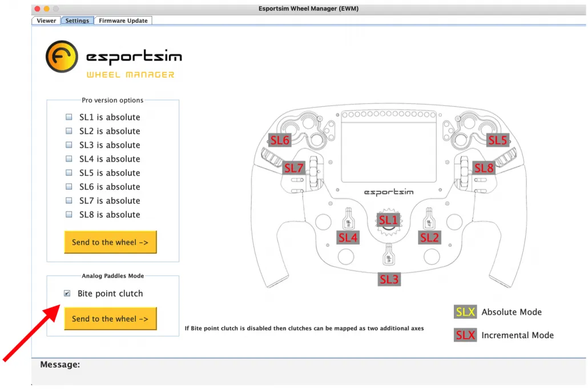Click the red SLX Incremental Mode legend icon
The height and width of the screenshot is (389, 588).
pos(465,335)
